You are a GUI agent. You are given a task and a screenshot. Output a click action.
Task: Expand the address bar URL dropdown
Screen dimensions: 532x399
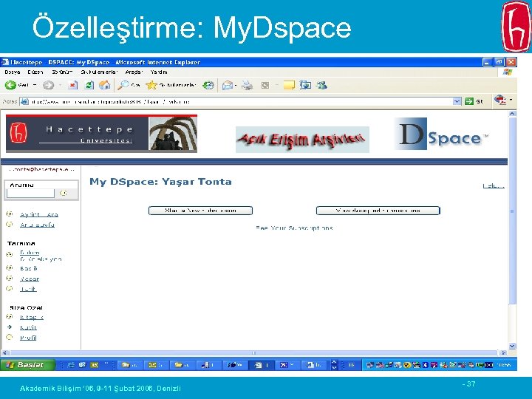click(x=457, y=101)
